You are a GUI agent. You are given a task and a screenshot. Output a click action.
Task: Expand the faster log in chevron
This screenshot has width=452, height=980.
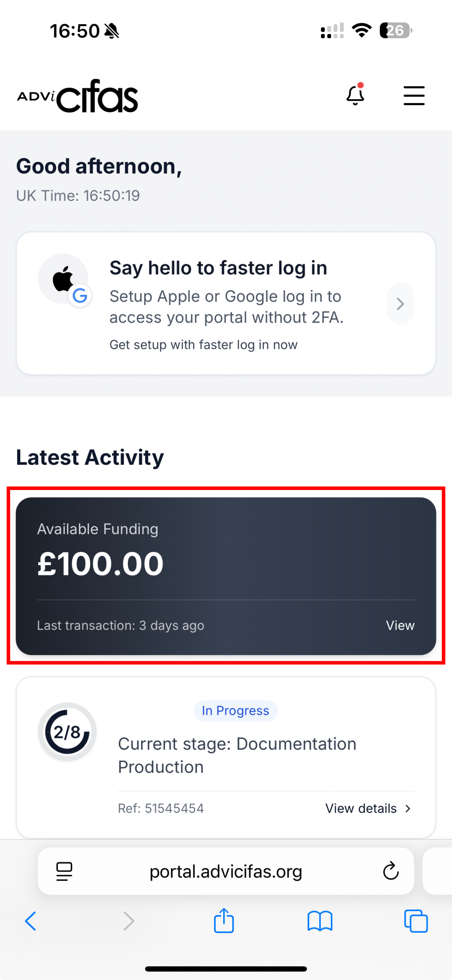(x=400, y=304)
